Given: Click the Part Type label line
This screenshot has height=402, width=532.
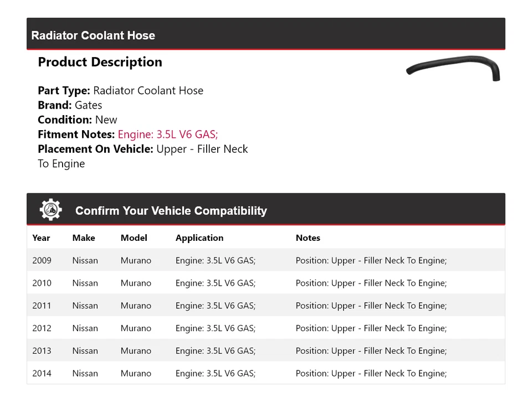Looking at the screenshot, I should (120, 91).
